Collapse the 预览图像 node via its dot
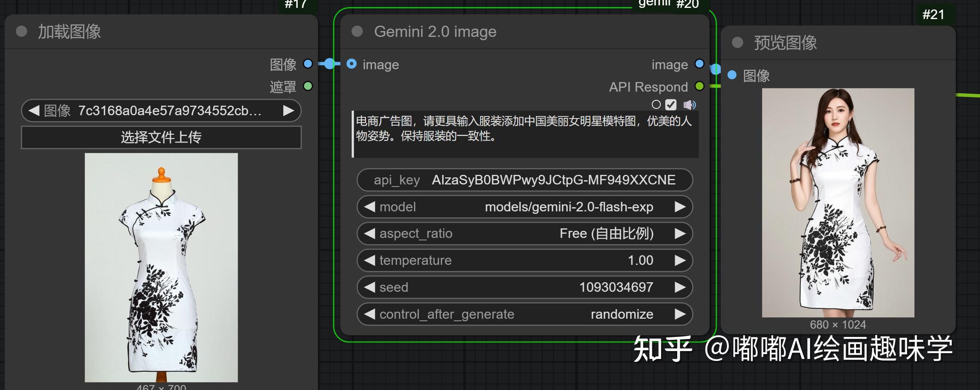 (738, 43)
